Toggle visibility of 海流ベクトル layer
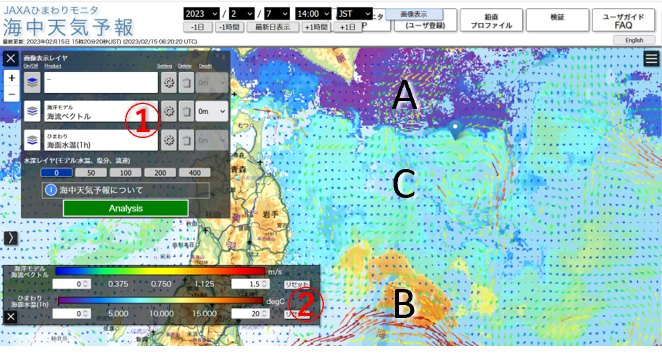662x362 pixels. (32, 112)
